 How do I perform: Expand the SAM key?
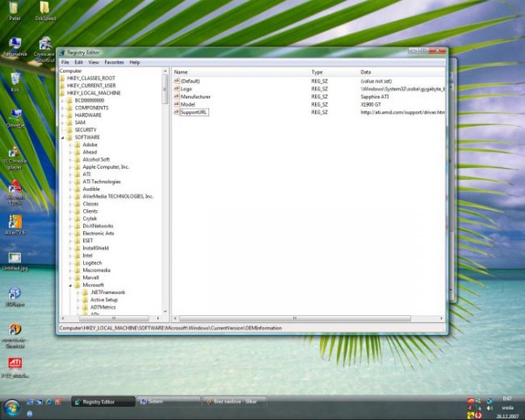tap(63, 122)
